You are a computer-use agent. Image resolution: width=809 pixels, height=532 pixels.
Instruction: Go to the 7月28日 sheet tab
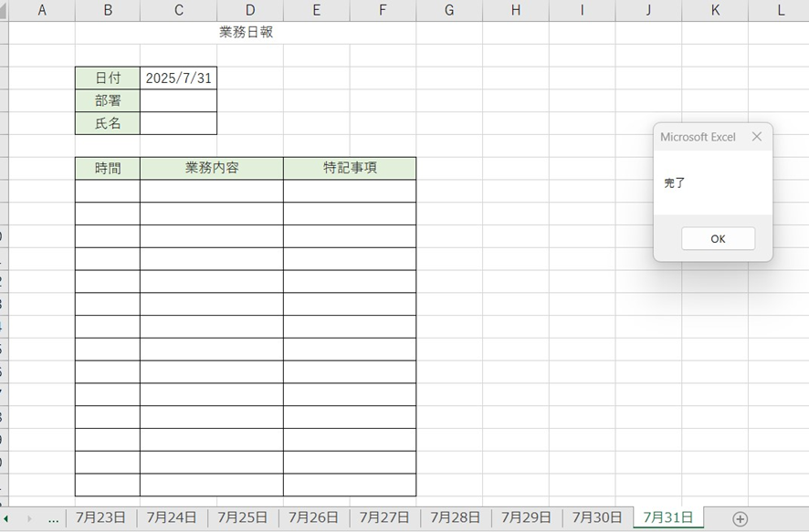point(456,517)
